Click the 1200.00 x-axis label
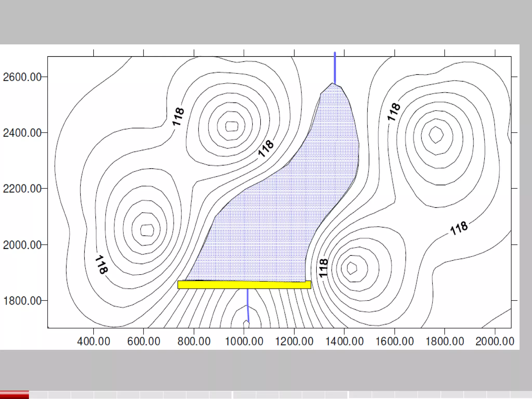 [x=294, y=341]
